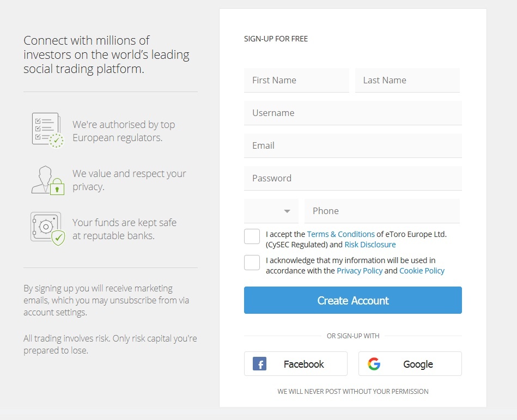The image size is (517, 420).
Task: Tick both consent checkboxes starting with the first one
Action: pyautogui.click(x=251, y=236)
